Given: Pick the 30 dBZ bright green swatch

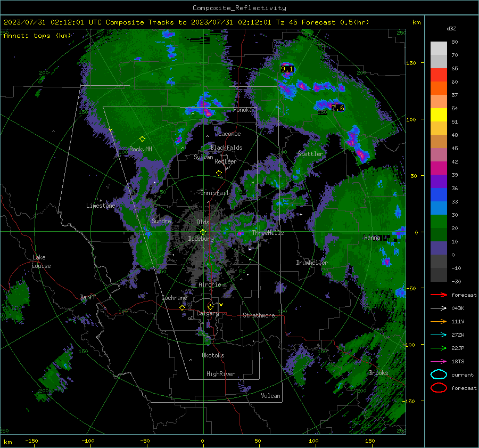Looking at the screenshot, I should pos(439,222).
